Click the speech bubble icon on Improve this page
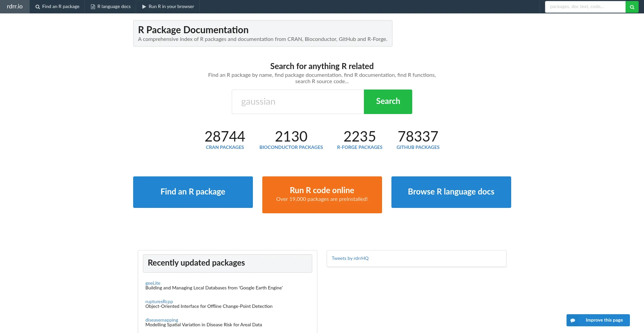The image size is (644, 333). (573, 320)
